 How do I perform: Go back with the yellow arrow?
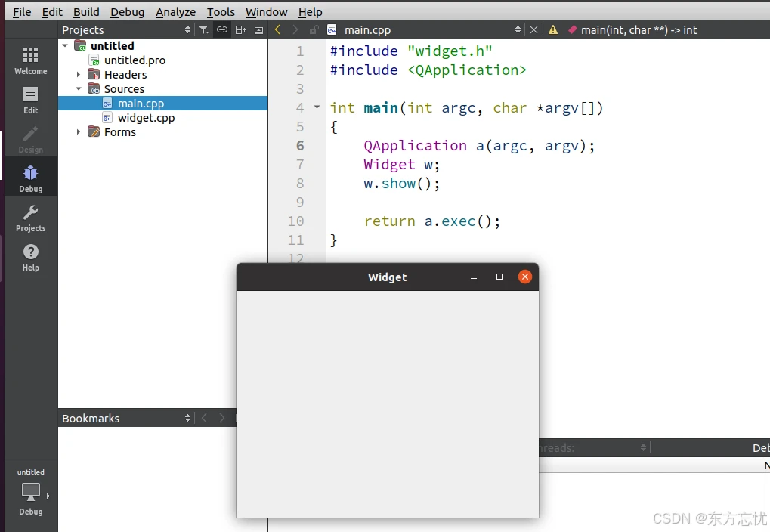click(x=277, y=30)
